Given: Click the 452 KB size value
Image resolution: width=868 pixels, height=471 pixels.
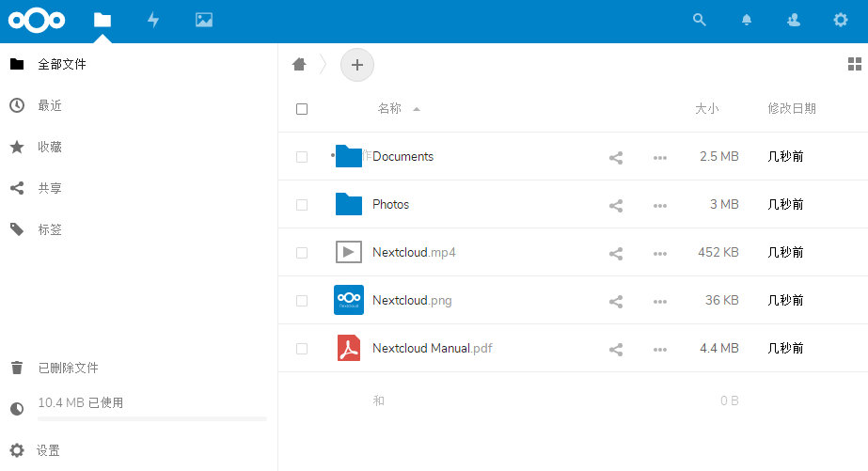Looking at the screenshot, I should point(718,252).
